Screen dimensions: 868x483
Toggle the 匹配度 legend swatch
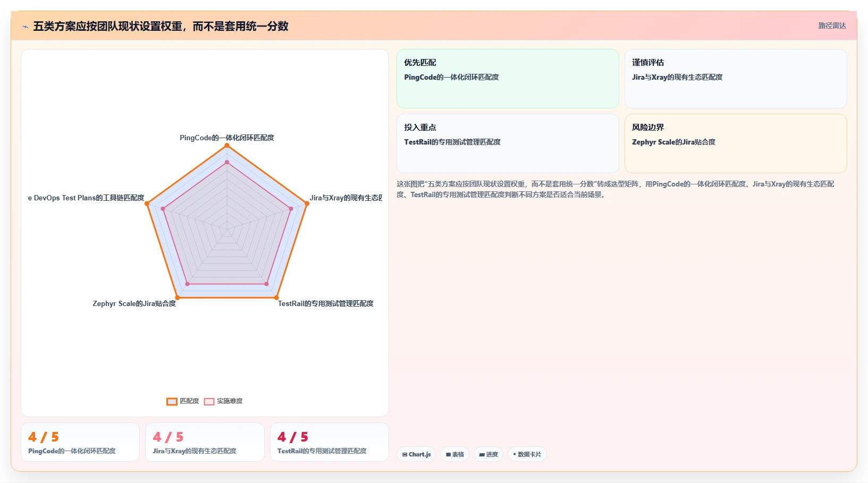[x=172, y=402]
